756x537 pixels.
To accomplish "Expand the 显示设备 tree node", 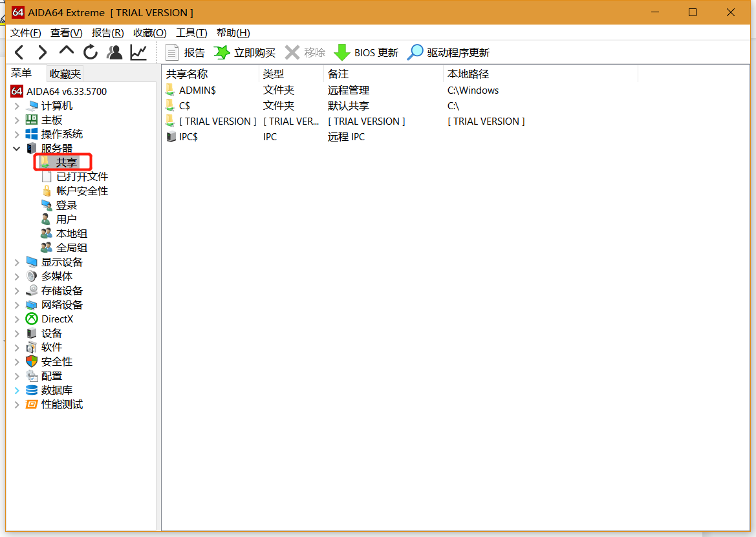I will tap(17, 262).
